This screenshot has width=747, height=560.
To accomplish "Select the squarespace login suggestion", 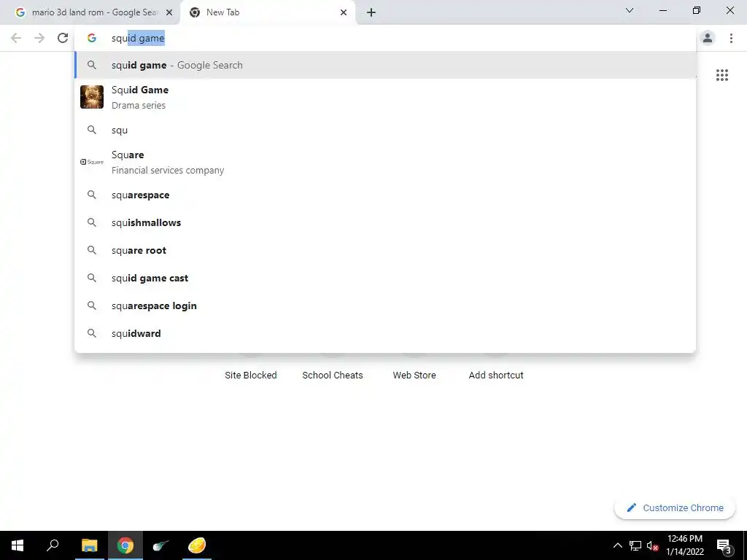I will (385, 306).
